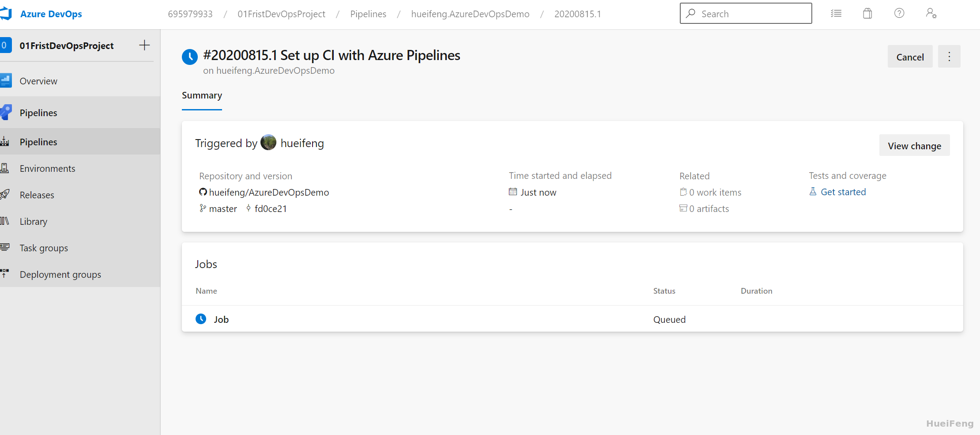Click the GitHub icon beside repository name
This screenshot has width=980, height=435.
(x=203, y=192)
